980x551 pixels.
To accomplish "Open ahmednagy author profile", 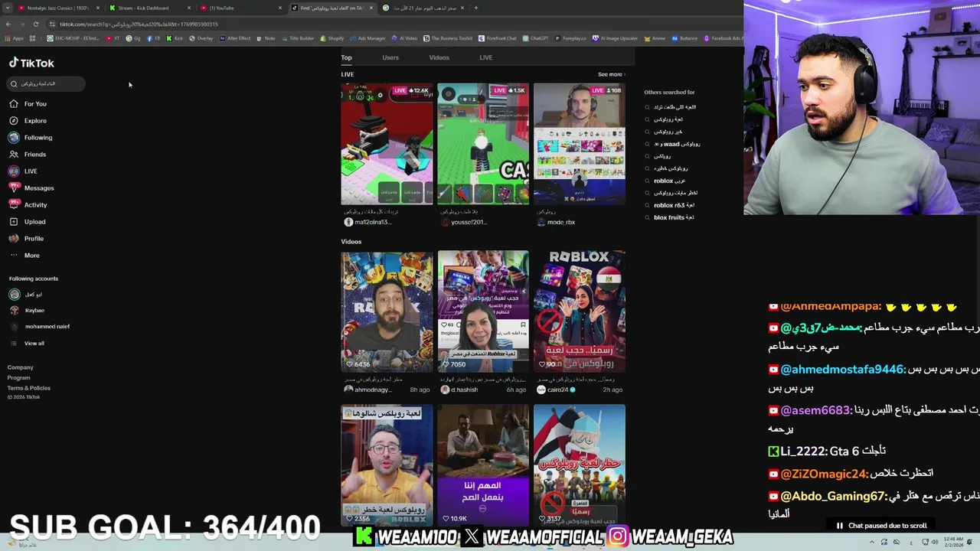I will point(368,390).
